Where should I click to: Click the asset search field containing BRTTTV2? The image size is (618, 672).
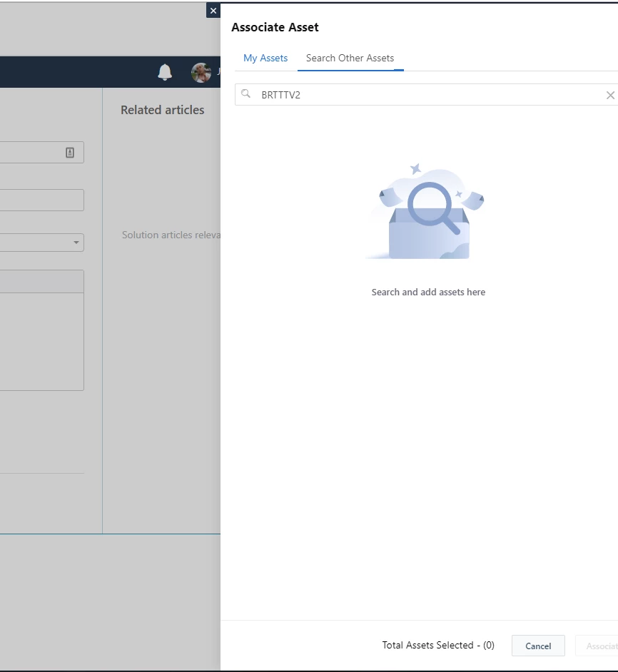click(427, 95)
